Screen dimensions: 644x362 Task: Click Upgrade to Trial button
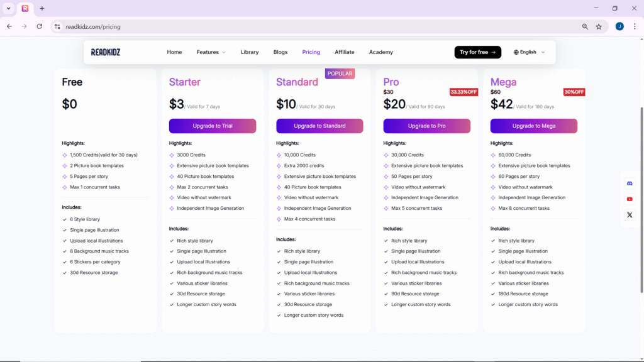pyautogui.click(x=213, y=126)
